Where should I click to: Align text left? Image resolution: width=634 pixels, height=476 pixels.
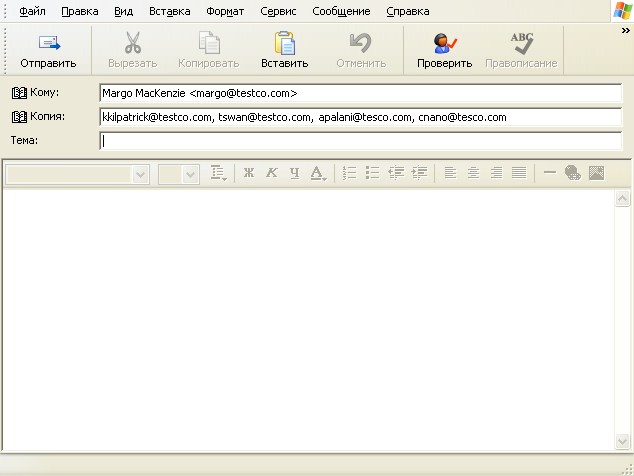point(450,173)
